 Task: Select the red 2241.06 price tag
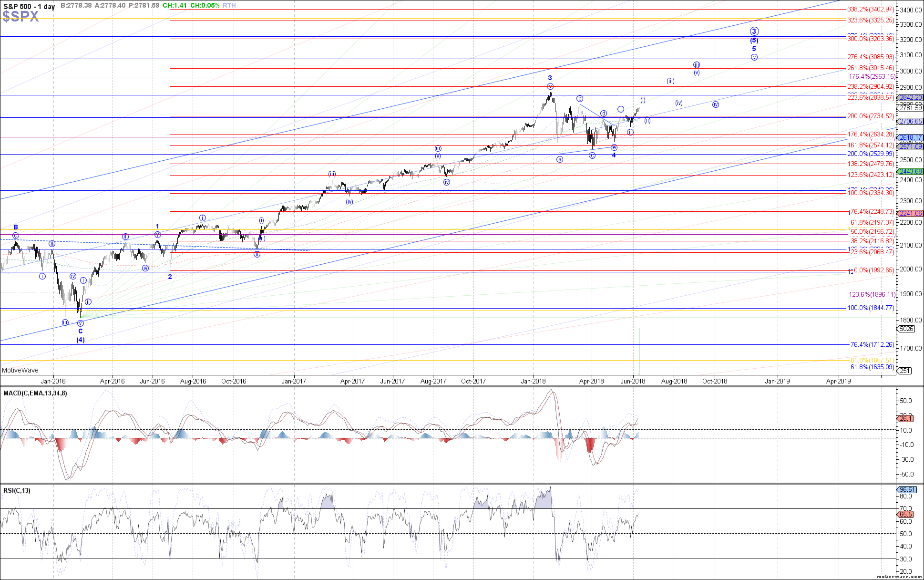tap(910, 213)
